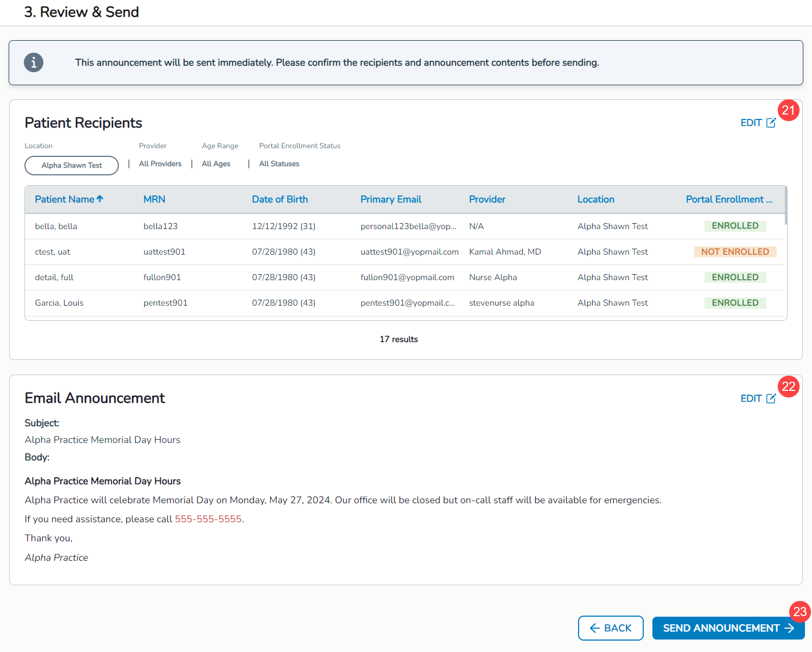The height and width of the screenshot is (652, 812).
Task: Click the 555-555-5555 phone number link
Action: click(x=208, y=519)
